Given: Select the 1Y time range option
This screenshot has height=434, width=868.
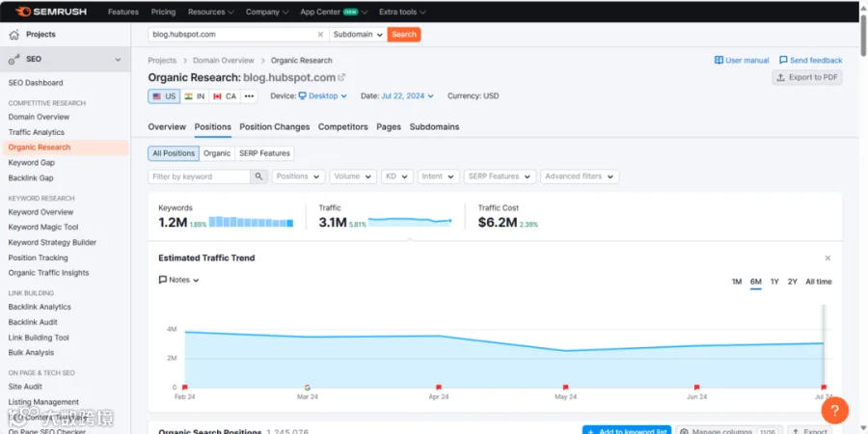Looking at the screenshot, I should 774,282.
